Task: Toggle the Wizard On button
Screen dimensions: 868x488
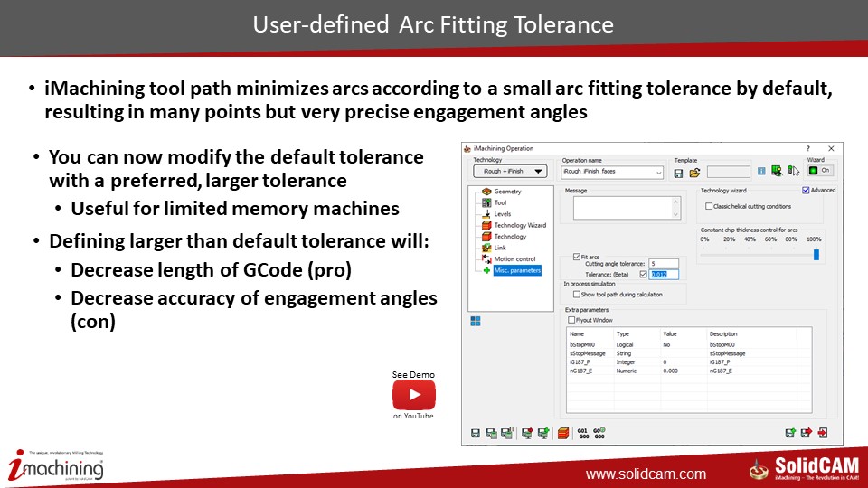Action: click(x=820, y=171)
